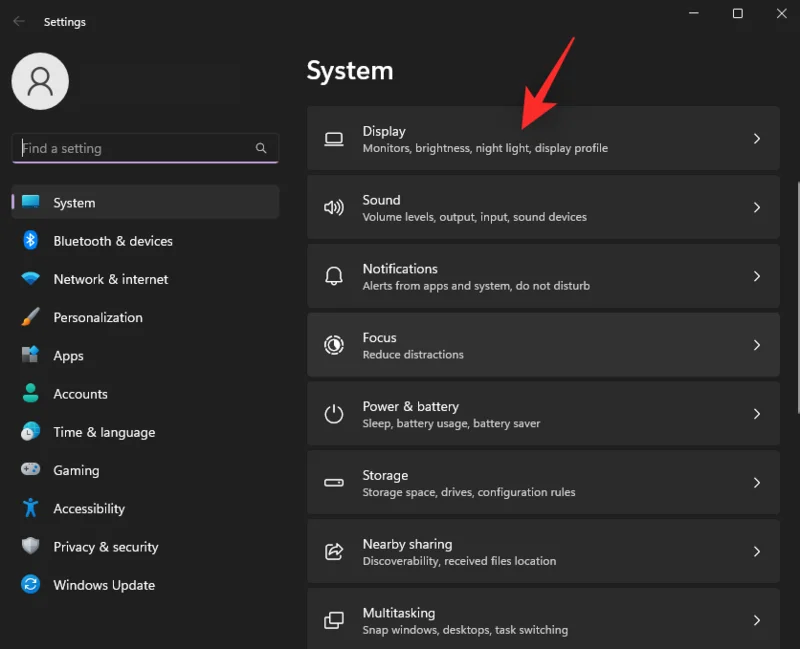Click the search magnifier icon
The width and height of the screenshot is (800, 649).
pos(261,148)
